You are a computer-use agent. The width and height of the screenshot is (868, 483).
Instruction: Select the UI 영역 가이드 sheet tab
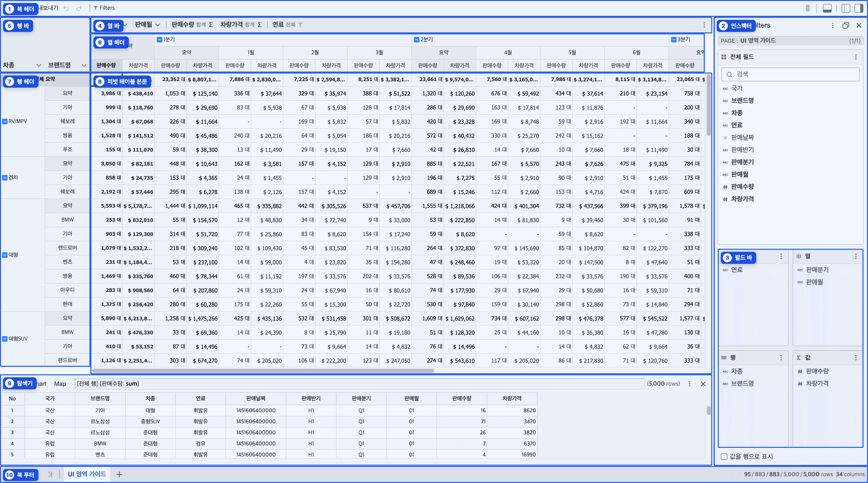[87, 474]
